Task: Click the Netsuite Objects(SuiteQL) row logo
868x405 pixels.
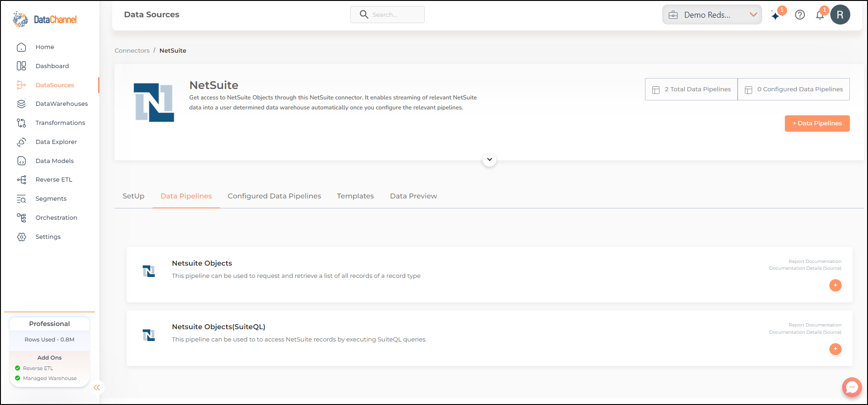Action: coord(149,335)
